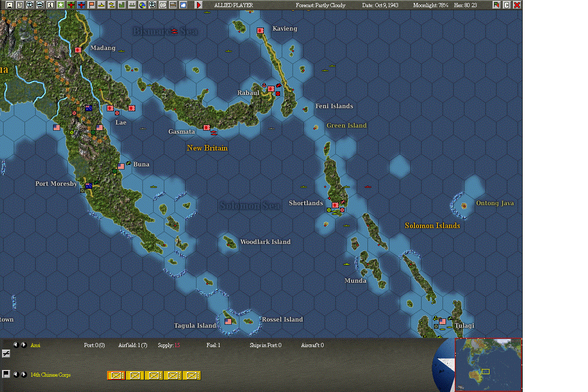Click the ship silhouette on green icon
This screenshot has height=392, width=588.
pyautogui.click(x=132, y=5)
